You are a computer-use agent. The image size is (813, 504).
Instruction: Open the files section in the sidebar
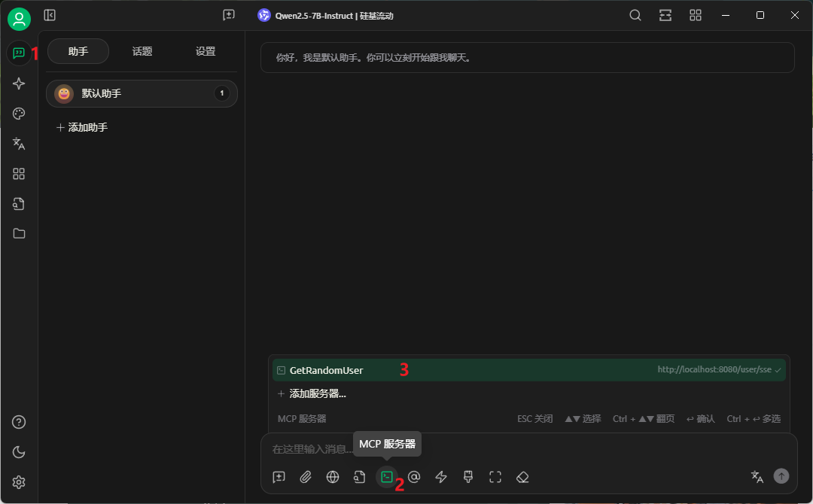(x=19, y=233)
